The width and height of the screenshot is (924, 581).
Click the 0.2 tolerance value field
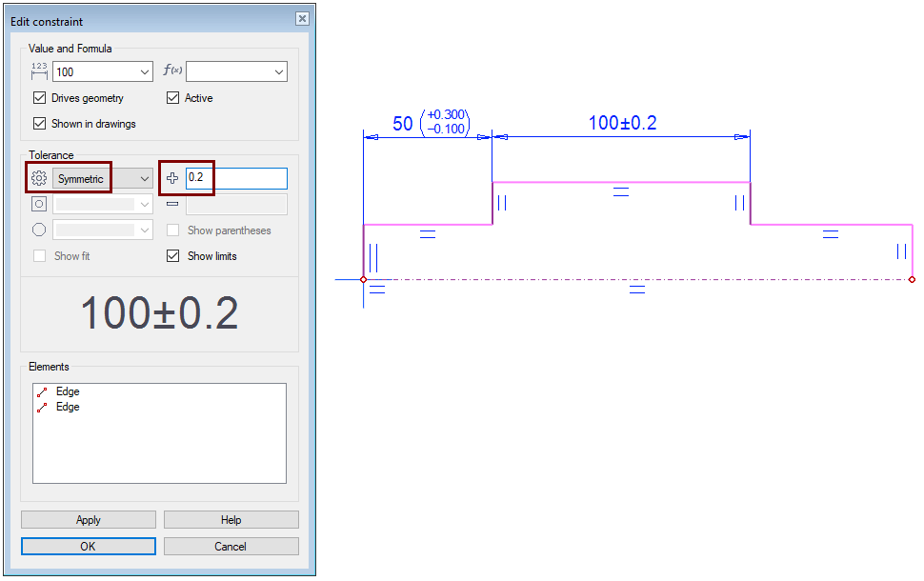[235, 178]
